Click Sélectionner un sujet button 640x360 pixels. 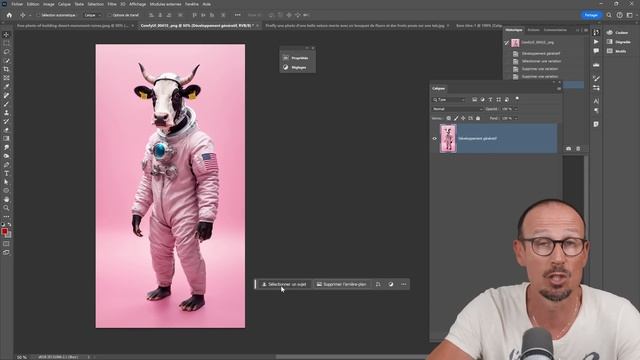[x=284, y=284]
